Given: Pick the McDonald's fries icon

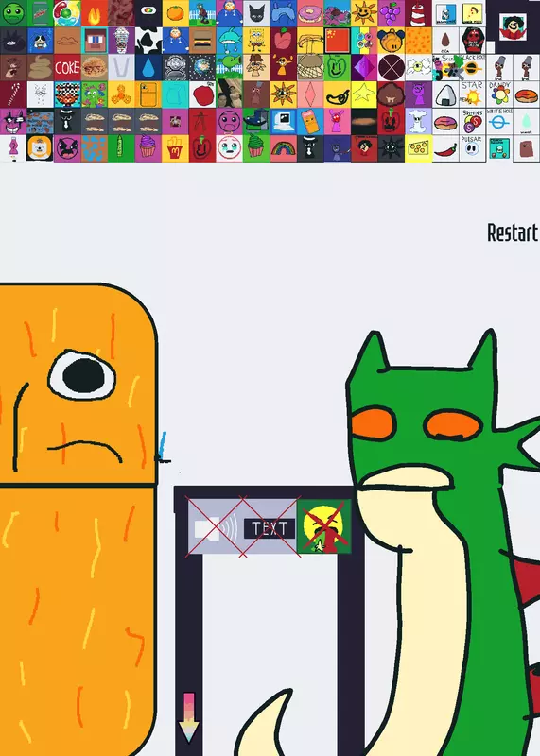Looking at the screenshot, I should (175, 148).
